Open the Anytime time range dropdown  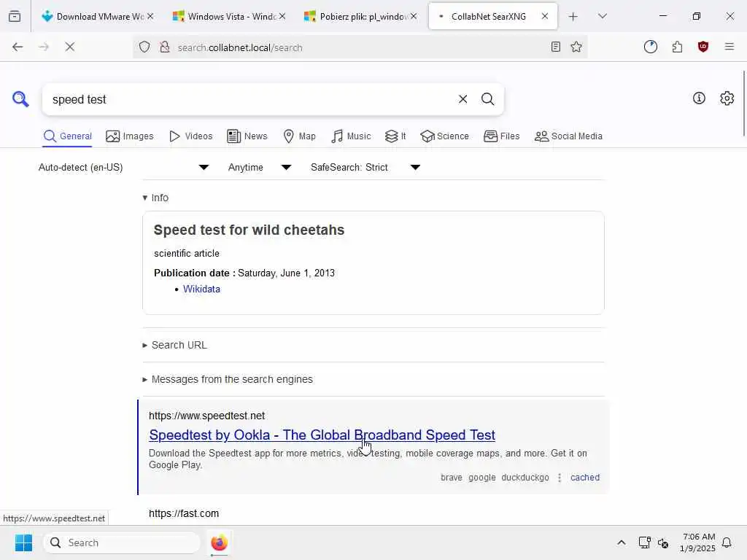(x=259, y=167)
